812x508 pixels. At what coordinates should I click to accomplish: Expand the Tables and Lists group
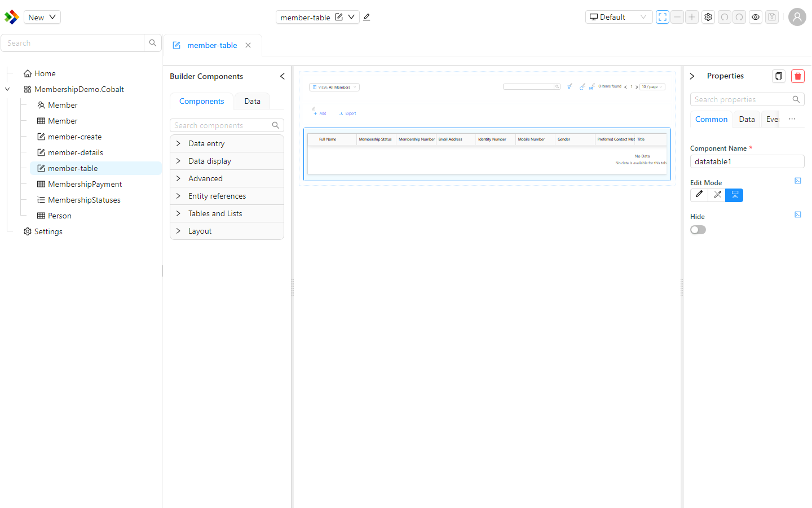227,213
